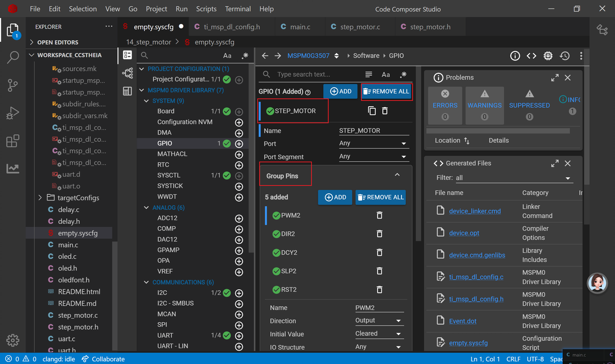615x364 pixels.
Task: Duplicate the STEP_MOTOR GPIO instance
Action: click(x=372, y=111)
